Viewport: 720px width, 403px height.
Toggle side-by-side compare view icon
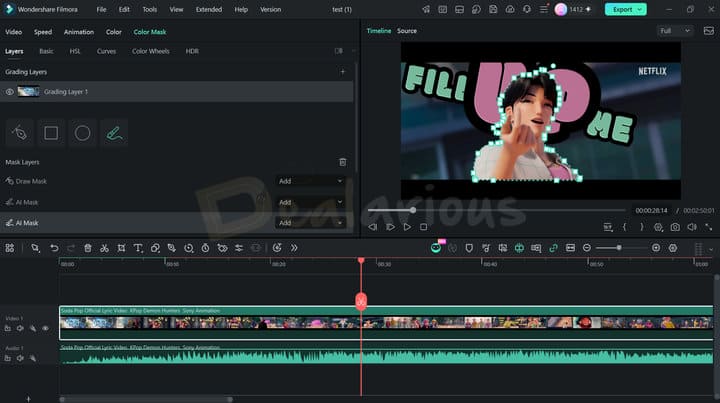(x=338, y=51)
